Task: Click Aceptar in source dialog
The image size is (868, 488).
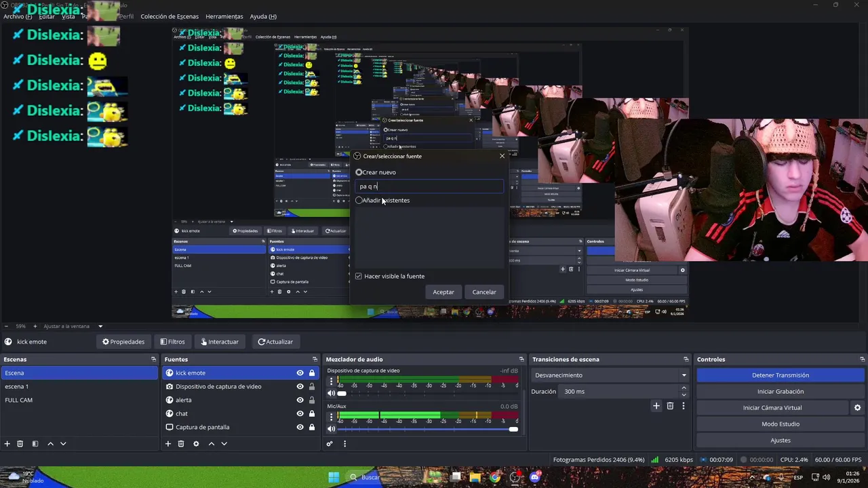Action: pos(443,292)
